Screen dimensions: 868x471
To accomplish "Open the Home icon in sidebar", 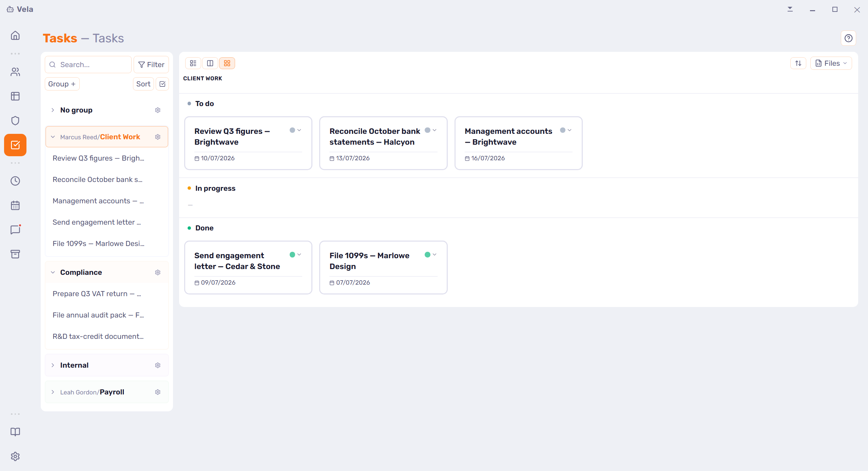I will tap(15, 36).
